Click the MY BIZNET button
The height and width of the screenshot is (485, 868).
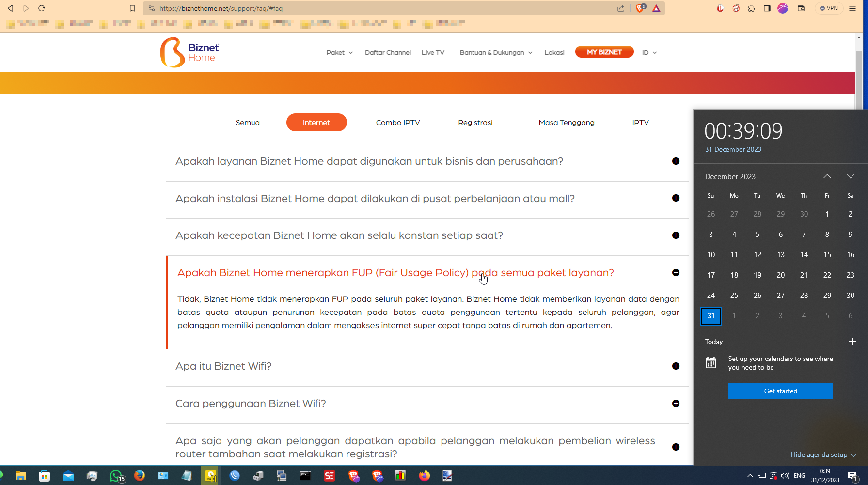604,52
